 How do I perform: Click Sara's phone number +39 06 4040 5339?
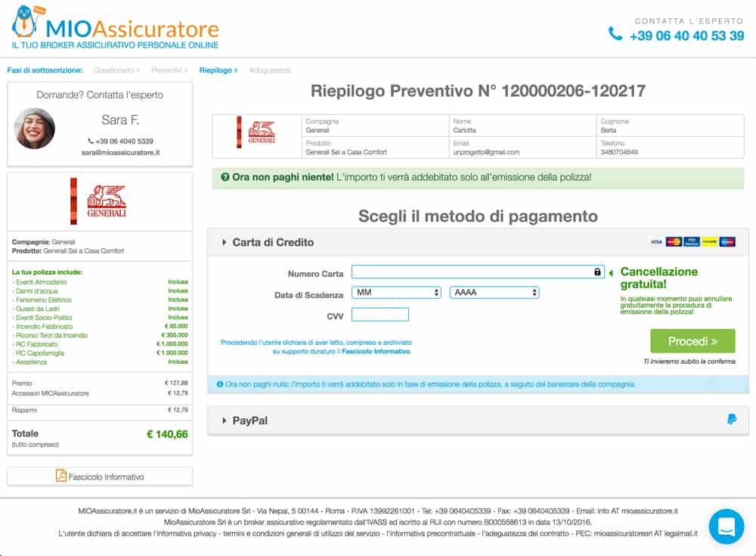click(x=125, y=141)
